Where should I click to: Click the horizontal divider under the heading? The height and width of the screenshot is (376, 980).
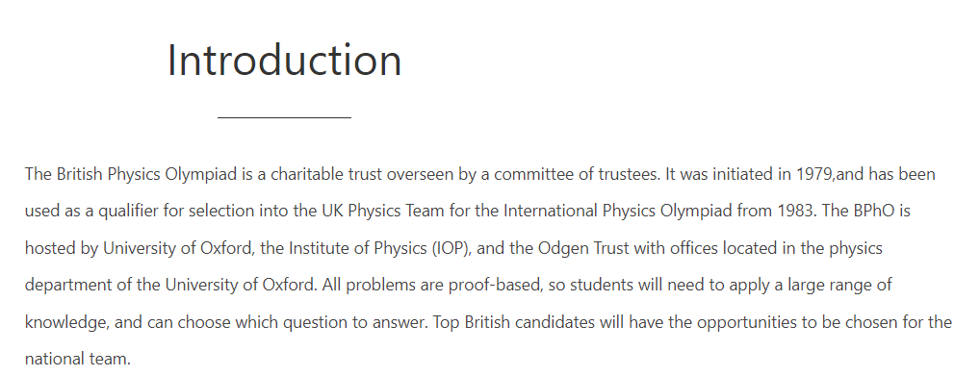pos(284,116)
